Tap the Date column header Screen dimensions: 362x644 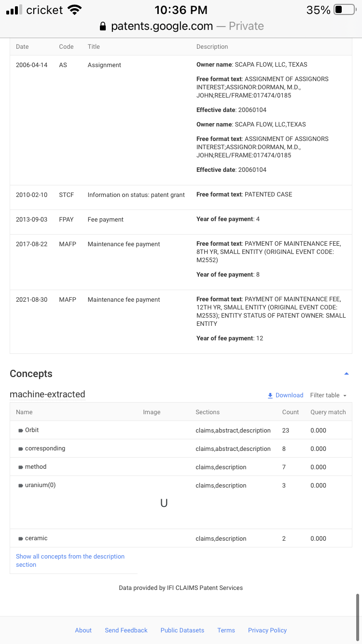[22, 47]
